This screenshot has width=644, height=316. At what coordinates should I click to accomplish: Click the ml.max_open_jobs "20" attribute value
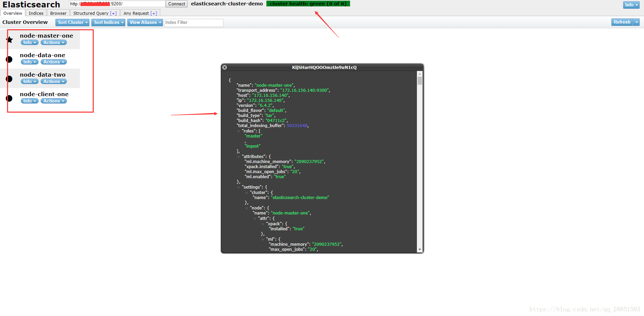pos(295,172)
